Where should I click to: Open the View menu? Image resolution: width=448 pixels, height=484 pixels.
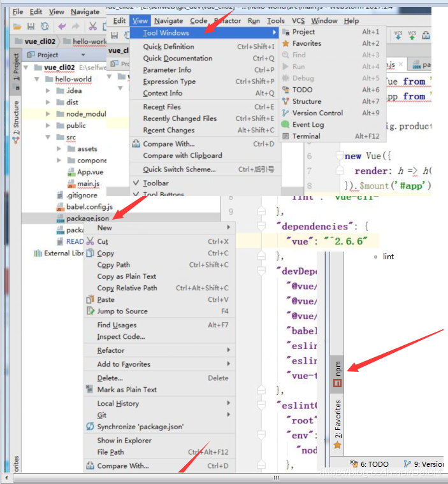tap(140, 20)
